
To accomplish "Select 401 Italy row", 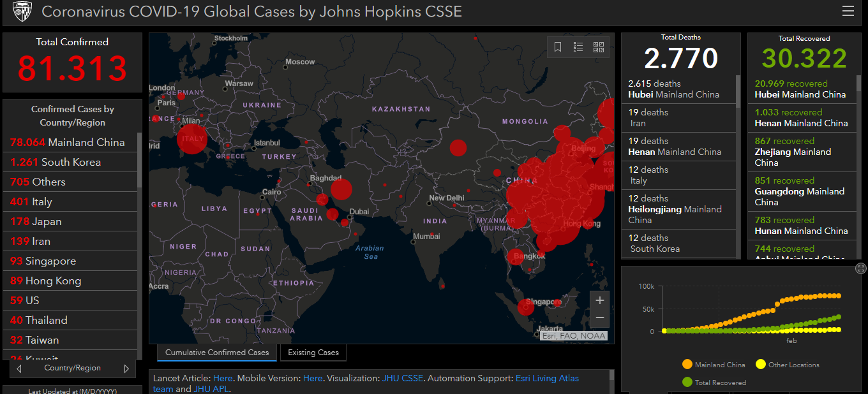I will [70, 201].
